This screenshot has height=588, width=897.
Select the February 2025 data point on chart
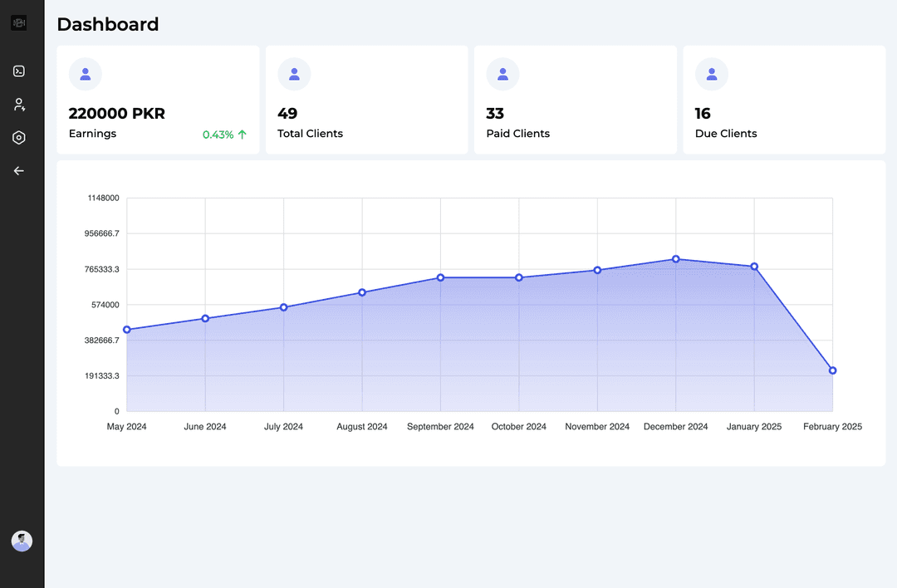click(x=832, y=370)
